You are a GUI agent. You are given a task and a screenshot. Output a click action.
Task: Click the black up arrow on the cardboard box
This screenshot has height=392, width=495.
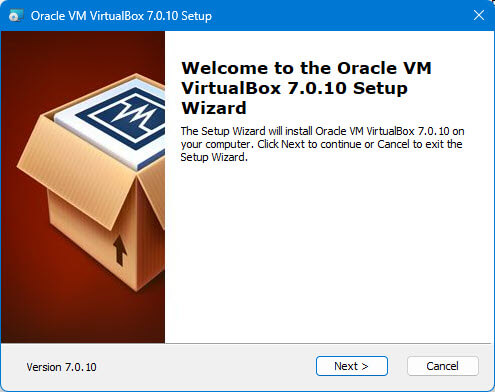(119, 250)
